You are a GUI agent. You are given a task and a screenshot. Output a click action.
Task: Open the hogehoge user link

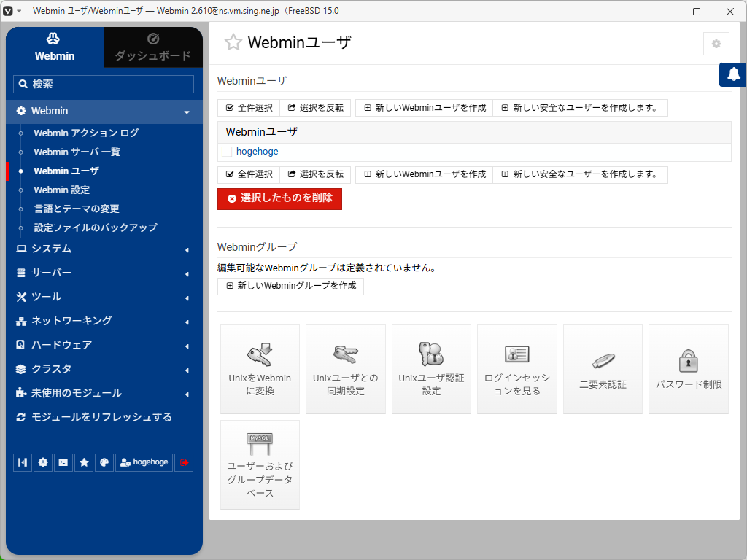click(x=258, y=152)
